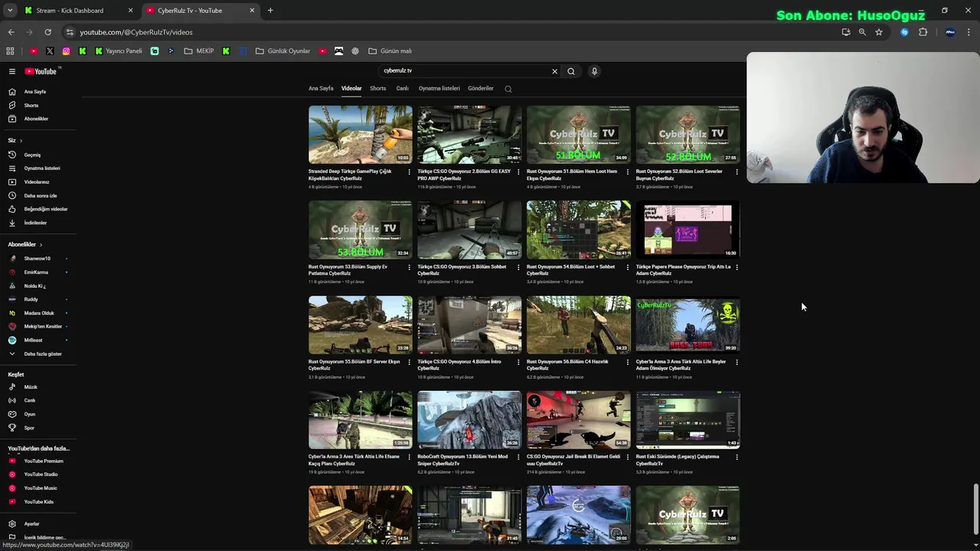980x551 pixels.
Task: Open Chrome tab search dropdown arrow
Action: [10, 11]
